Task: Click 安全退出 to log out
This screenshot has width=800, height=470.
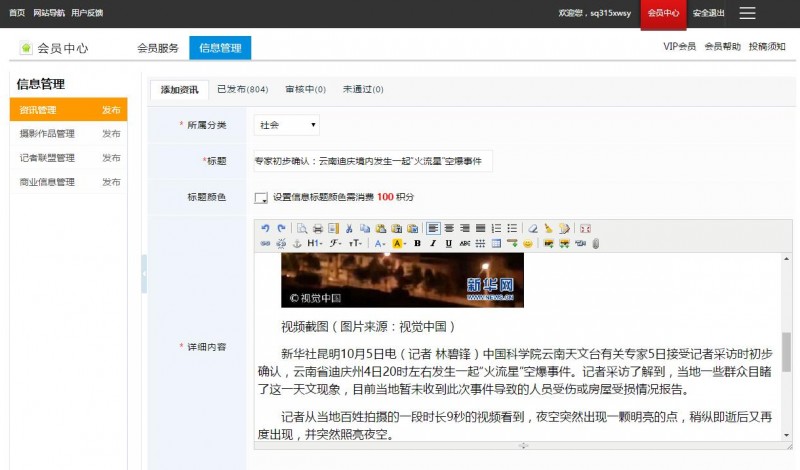Action: pos(708,13)
